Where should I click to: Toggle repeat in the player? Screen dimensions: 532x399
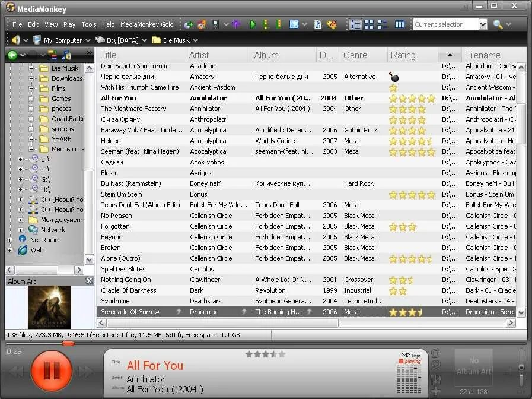click(x=435, y=353)
